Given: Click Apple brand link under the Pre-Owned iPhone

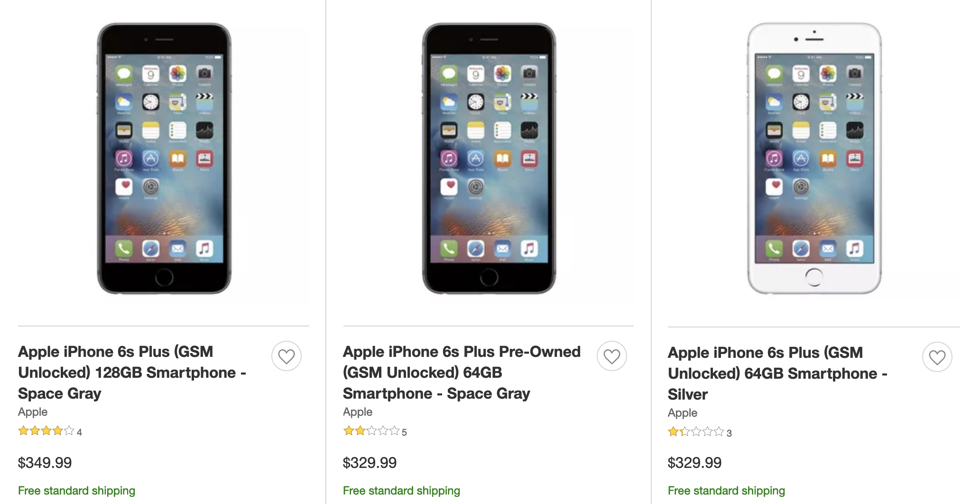Looking at the screenshot, I should 358,412.
